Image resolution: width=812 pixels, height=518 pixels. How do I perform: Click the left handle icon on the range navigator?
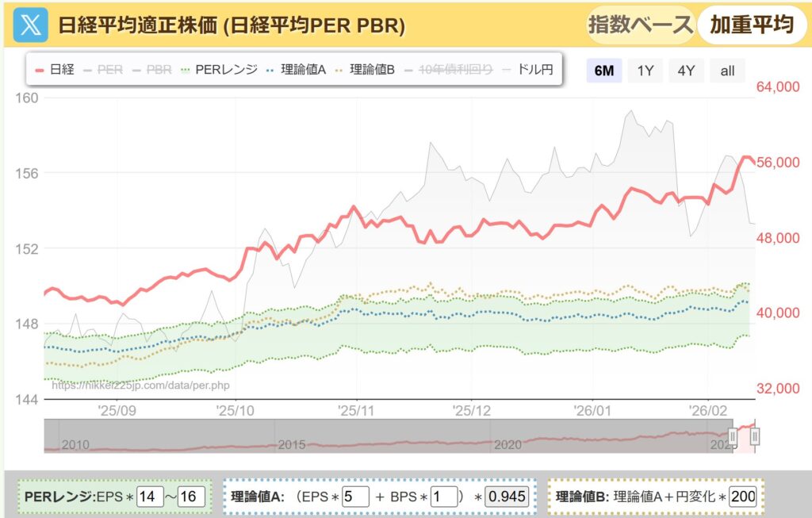point(733,437)
